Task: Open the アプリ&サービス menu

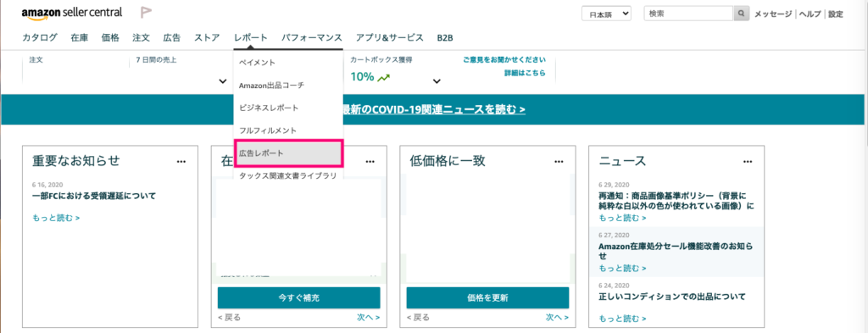Action: pyautogui.click(x=390, y=37)
